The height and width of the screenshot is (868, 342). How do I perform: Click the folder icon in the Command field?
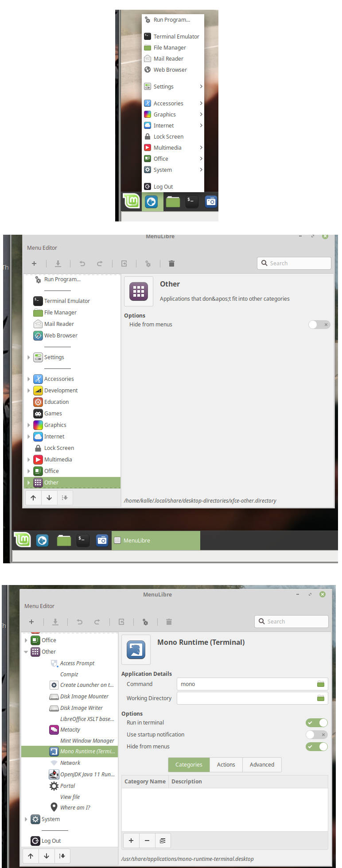coord(320,684)
